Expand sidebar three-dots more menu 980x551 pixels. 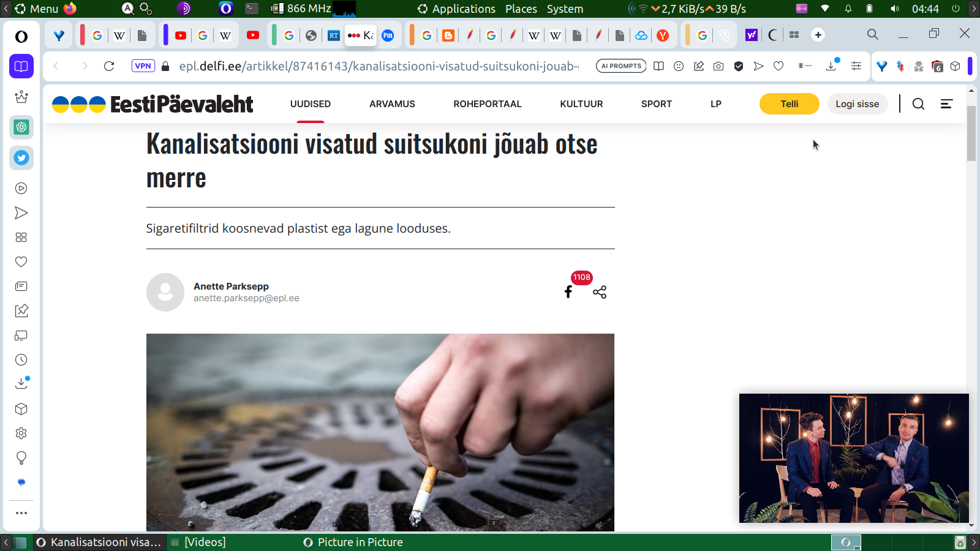click(21, 513)
